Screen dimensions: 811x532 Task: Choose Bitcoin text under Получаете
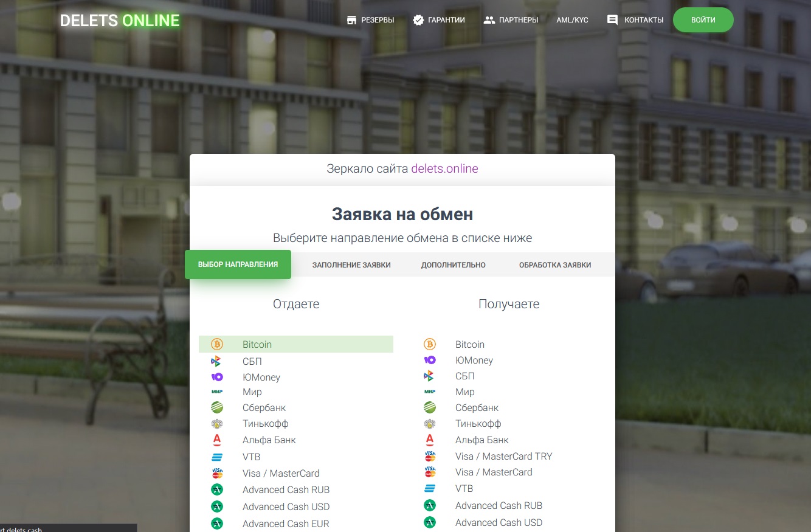click(470, 344)
